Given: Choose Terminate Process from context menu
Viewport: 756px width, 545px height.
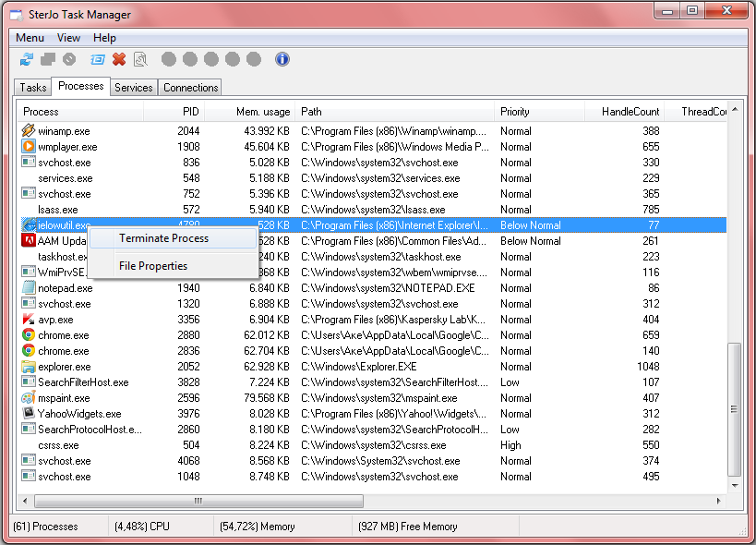Looking at the screenshot, I should pos(173,238).
